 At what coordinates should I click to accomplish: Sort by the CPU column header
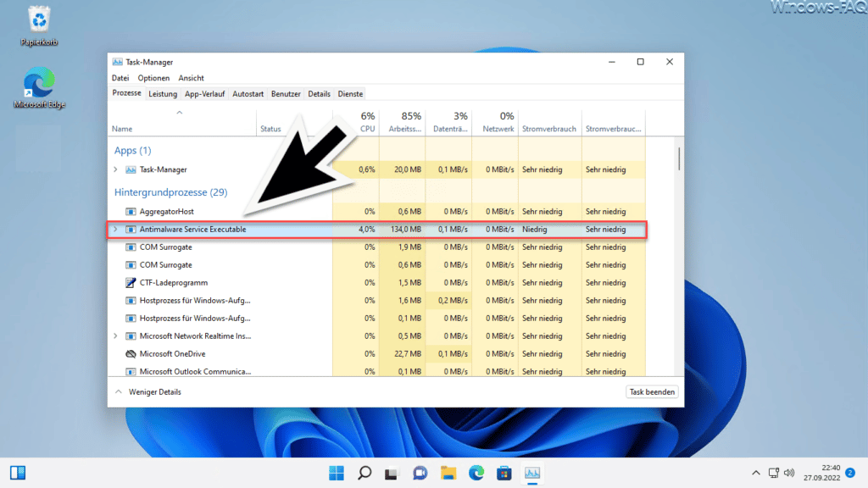[x=356, y=122]
